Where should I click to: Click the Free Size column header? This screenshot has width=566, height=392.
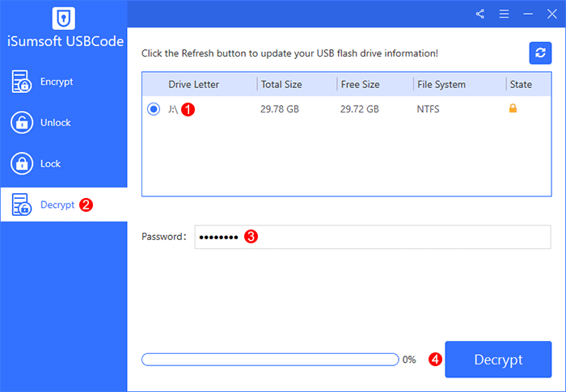click(x=360, y=85)
